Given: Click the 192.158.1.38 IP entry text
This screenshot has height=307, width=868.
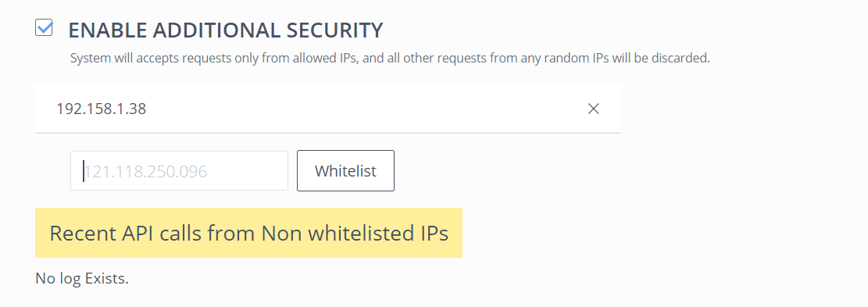Looking at the screenshot, I should coord(102,109).
